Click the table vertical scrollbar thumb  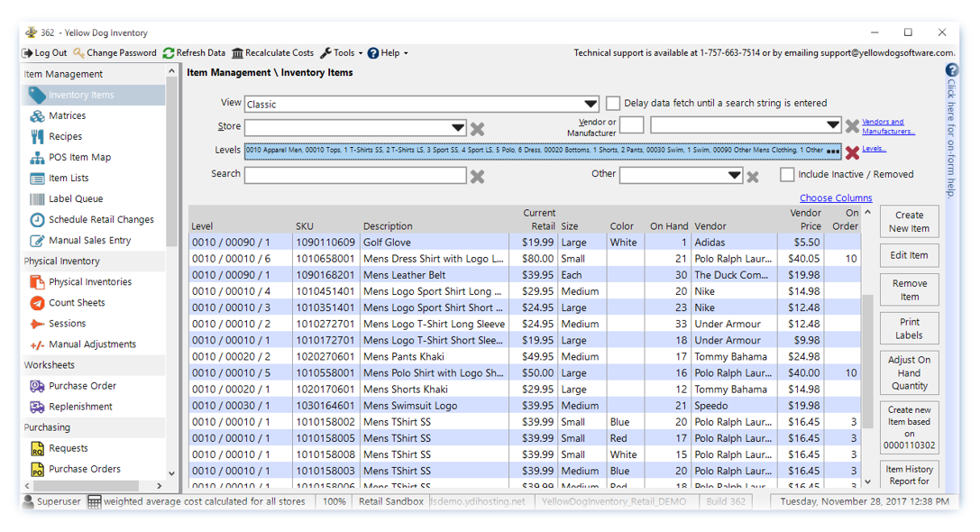867,361
